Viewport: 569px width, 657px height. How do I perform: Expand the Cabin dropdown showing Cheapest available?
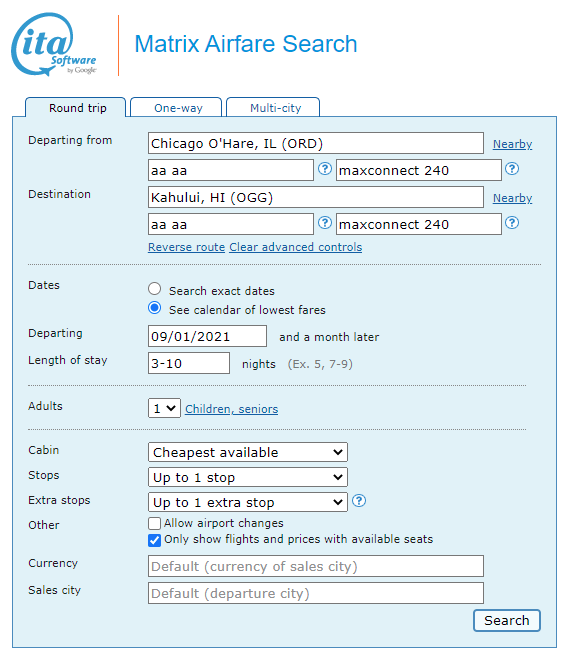pos(248,452)
